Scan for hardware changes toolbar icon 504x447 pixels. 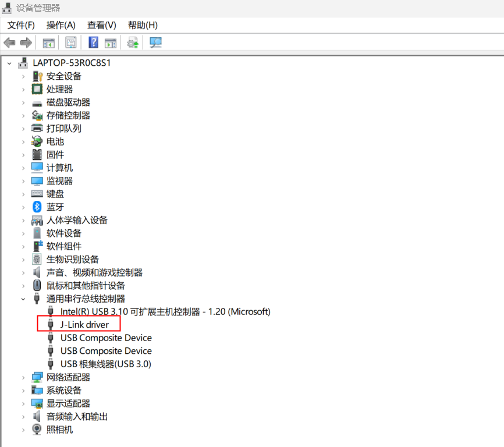(x=155, y=42)
